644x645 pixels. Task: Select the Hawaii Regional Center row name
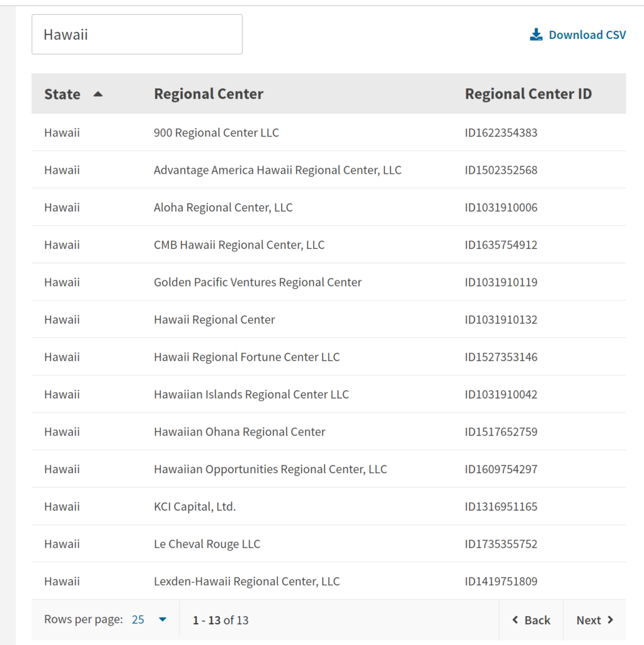click(x=214, y=319)
